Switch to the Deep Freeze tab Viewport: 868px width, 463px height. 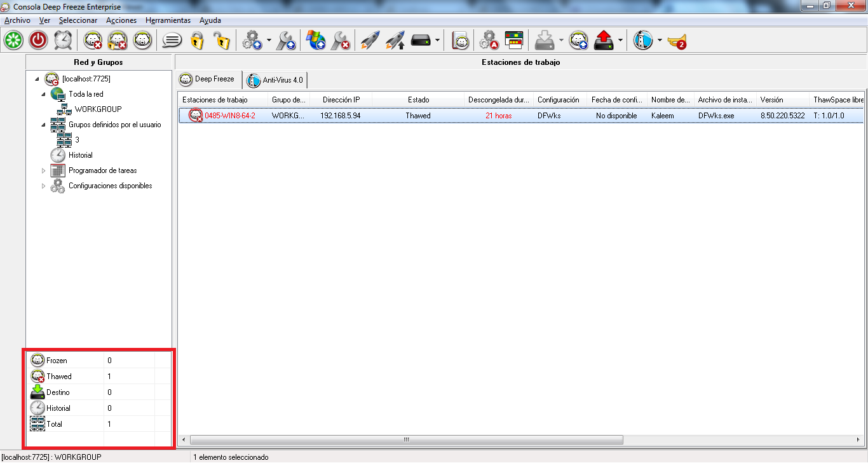[x=209, y=79]
